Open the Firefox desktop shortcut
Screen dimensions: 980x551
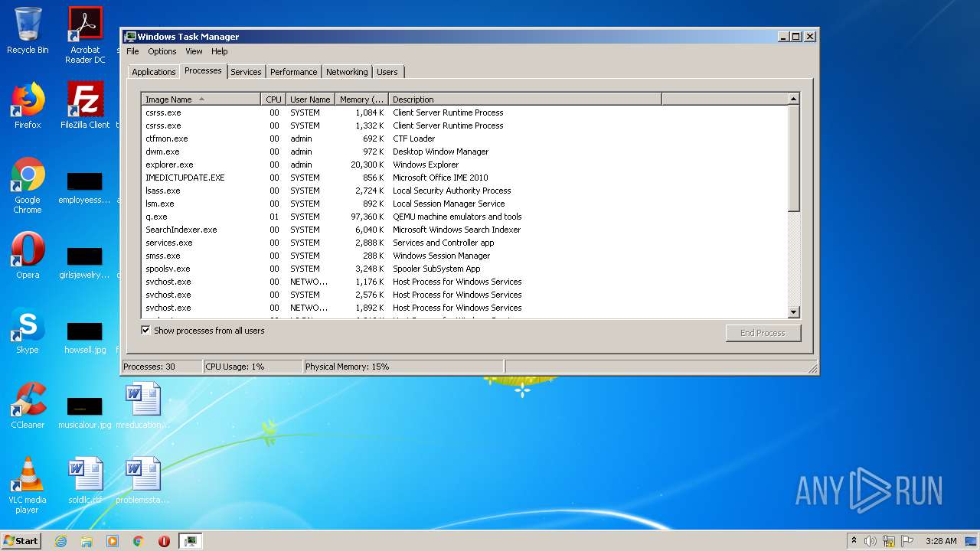coord(28,106)
